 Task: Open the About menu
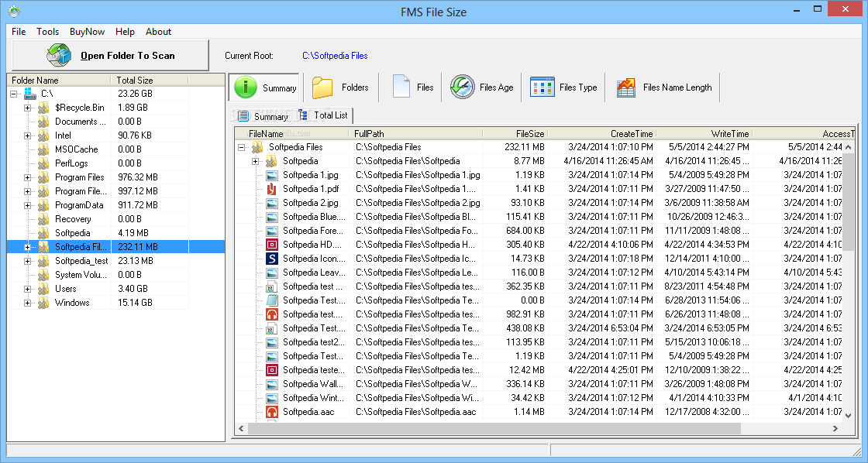click(x=158, y=32)
